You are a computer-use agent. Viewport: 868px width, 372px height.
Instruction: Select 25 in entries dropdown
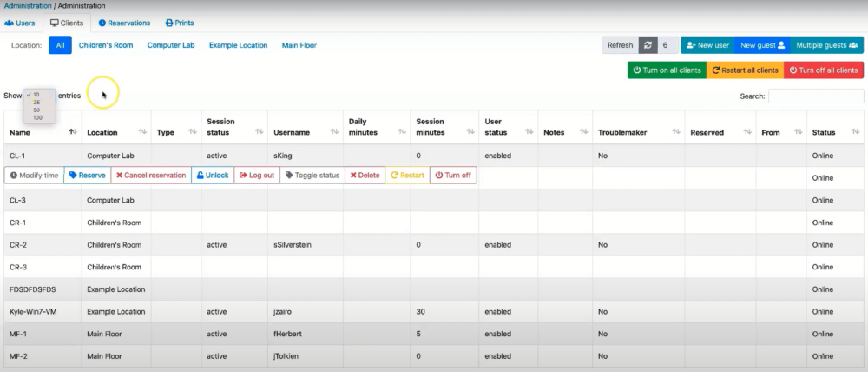[x=37, y=103]
